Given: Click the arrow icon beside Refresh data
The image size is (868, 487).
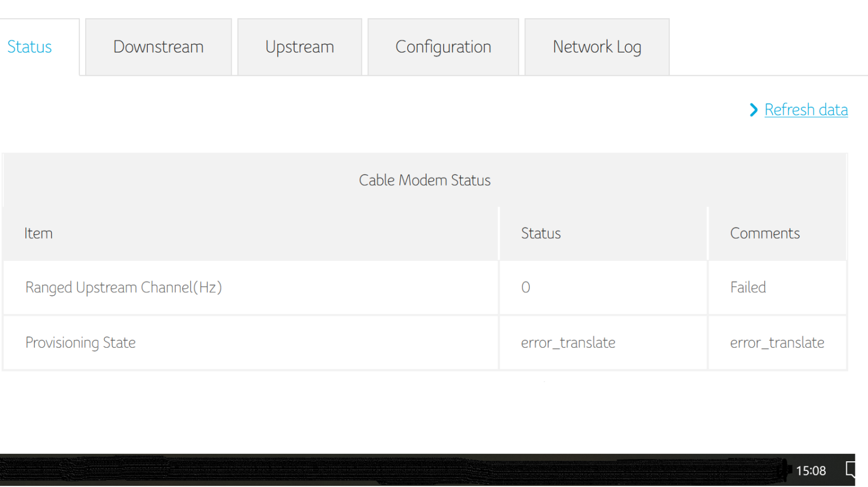Looking at the screenshot, I should pos(753,110).
